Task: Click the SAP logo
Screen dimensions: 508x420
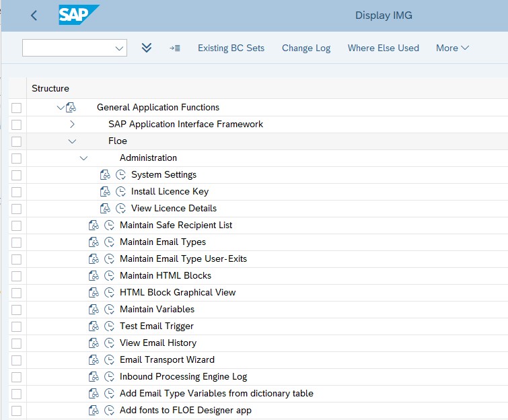Action: pos(79,15)
